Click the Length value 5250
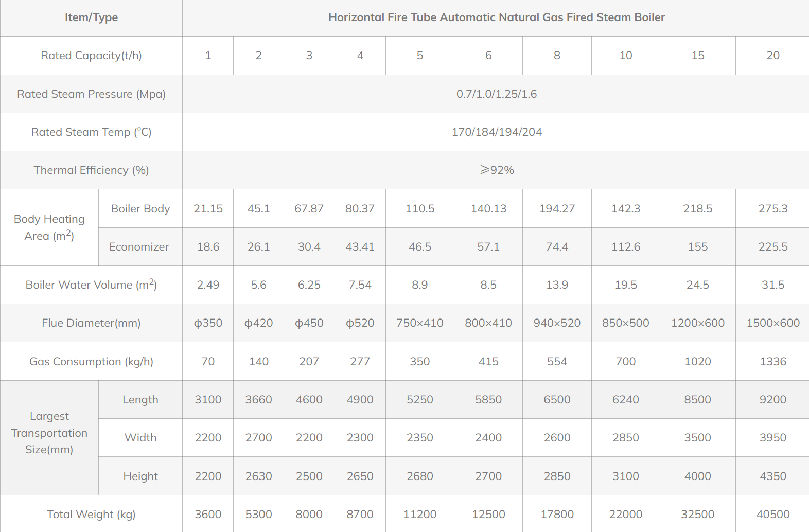This screenshot has width=809, height=532. pyautogui.click(x=419, y=400)
